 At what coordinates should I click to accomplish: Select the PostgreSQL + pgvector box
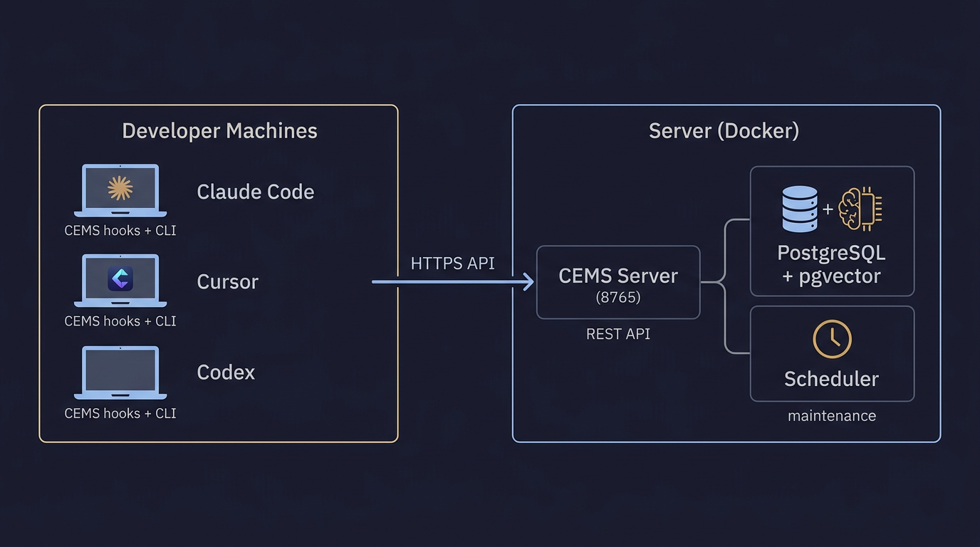click(832, 231)
